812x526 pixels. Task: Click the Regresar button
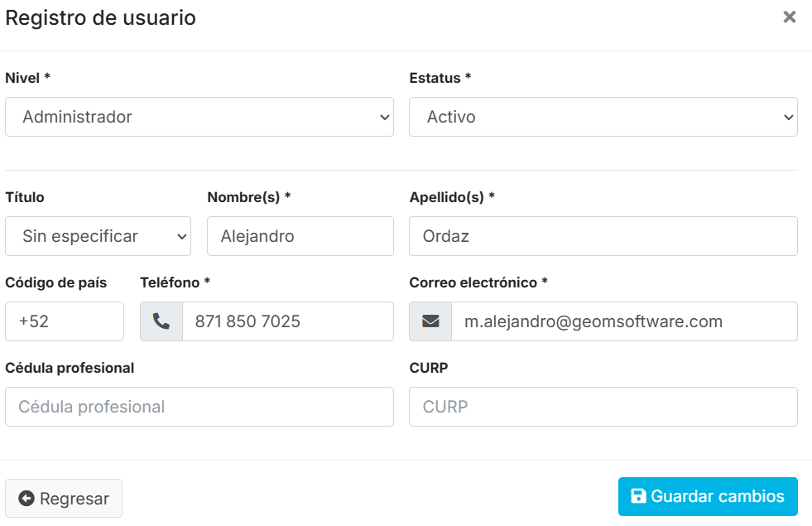(x=64, y=499)
